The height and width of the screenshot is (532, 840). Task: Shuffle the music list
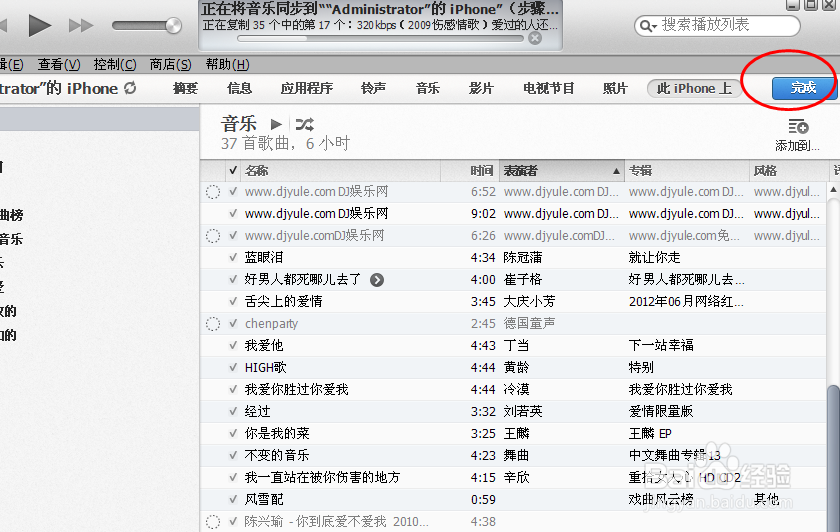(x=305, y=124)
